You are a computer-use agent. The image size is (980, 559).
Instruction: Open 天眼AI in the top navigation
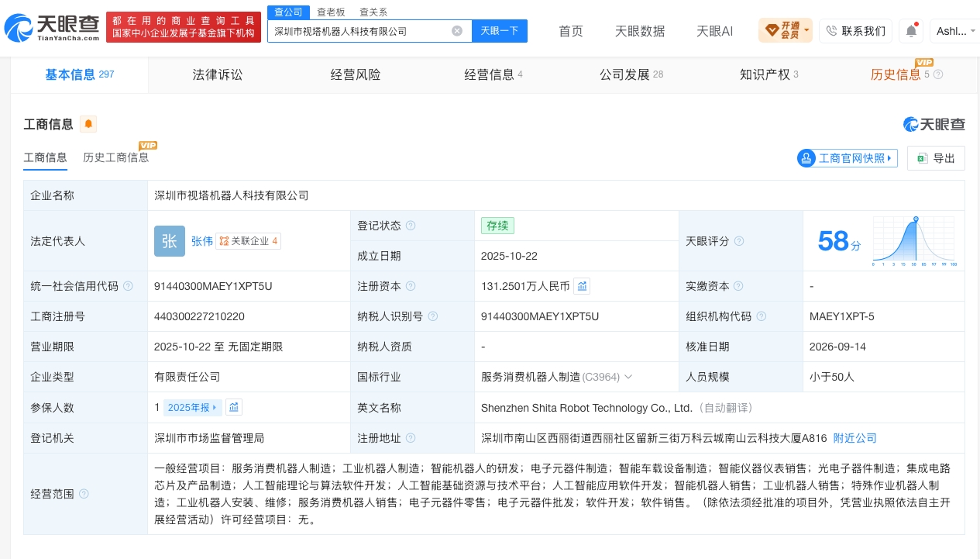coord(714,31)
